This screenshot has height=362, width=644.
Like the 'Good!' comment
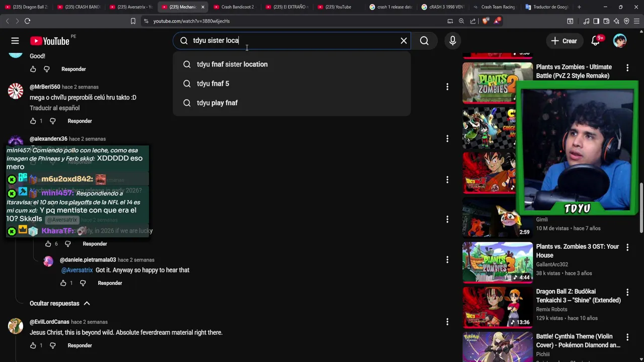click(33, 69)
